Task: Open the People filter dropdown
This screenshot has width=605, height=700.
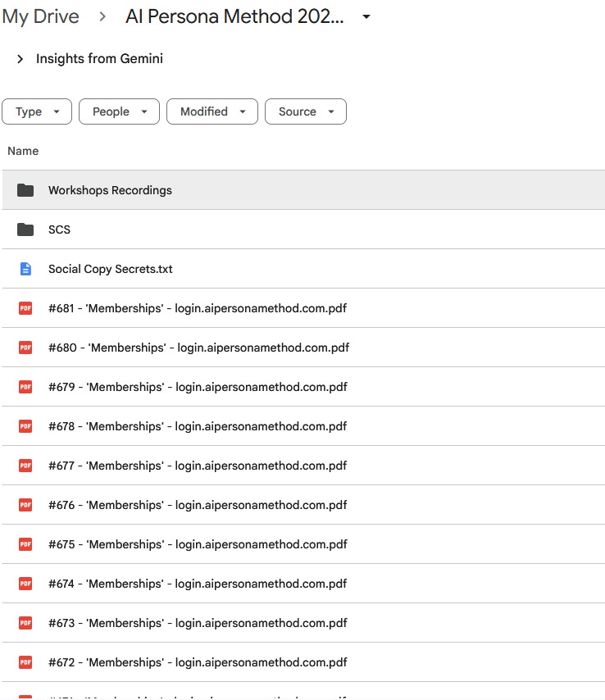Action: (119, 111)
